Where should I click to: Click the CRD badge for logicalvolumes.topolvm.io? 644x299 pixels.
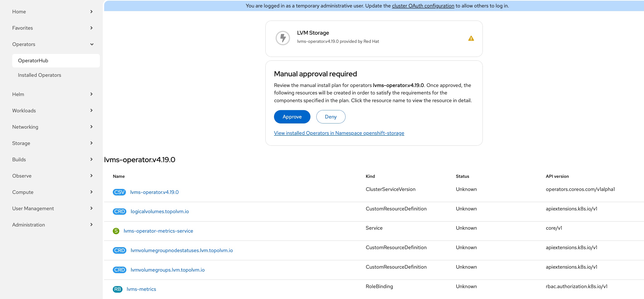[120, 211]
